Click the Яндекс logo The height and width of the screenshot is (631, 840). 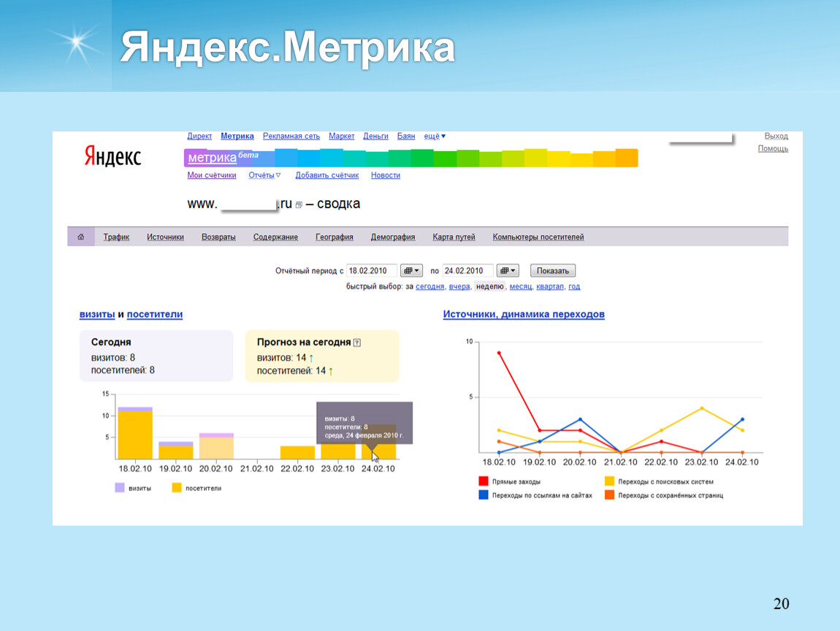pos(112,156)
